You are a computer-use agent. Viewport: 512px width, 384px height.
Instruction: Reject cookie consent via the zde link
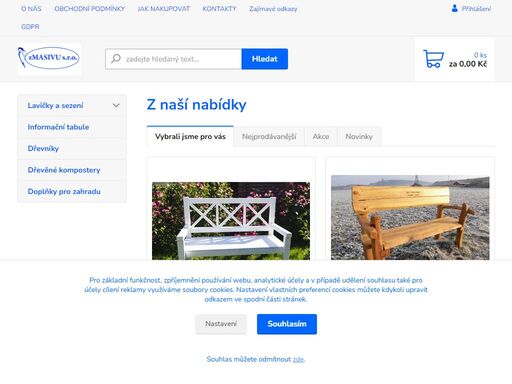(298, 359)
